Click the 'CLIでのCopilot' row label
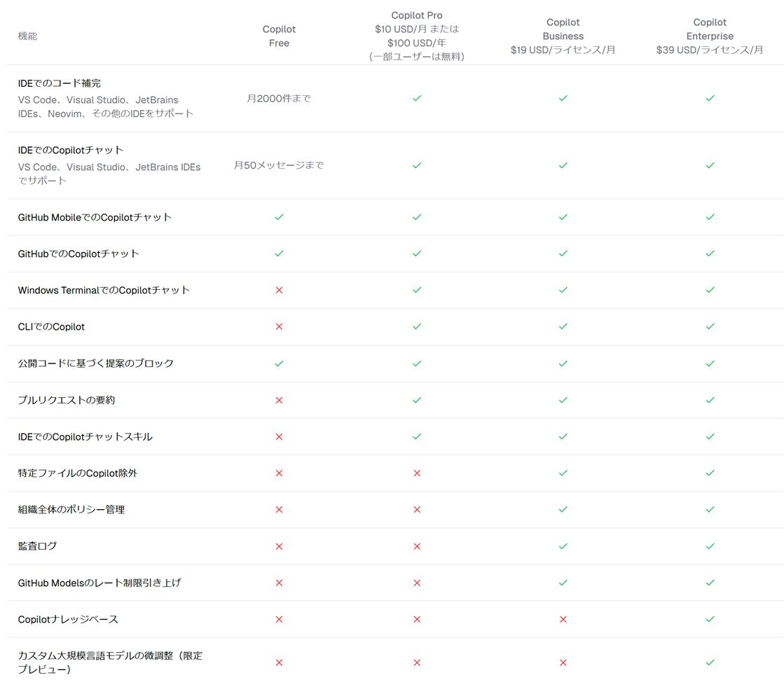The height and width of the screenshot is (687, 784). click(52, 327)
